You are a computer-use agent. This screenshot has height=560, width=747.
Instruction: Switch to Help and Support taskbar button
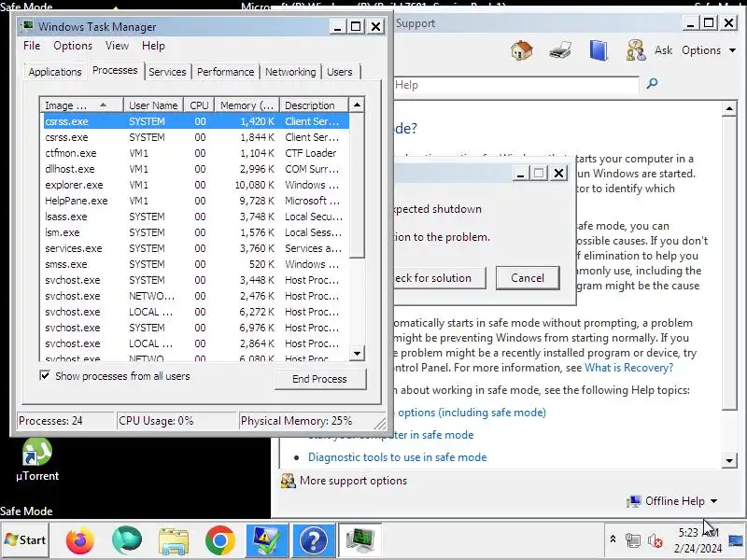314,540
